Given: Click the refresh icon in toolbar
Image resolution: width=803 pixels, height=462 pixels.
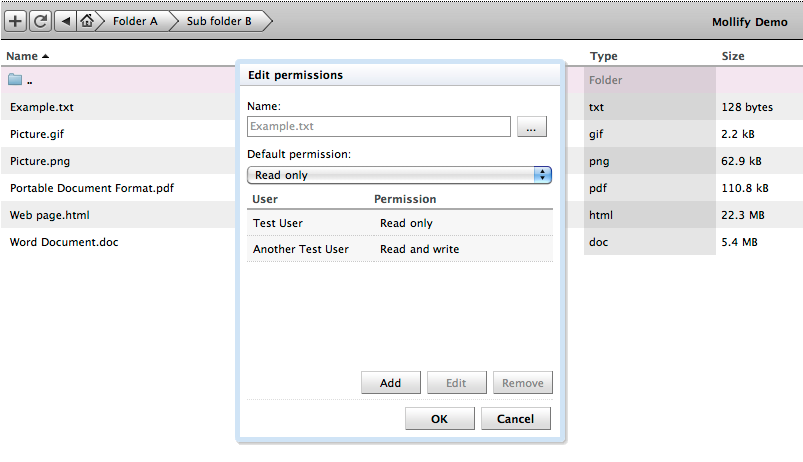Looking at the screenshot, I should pos(40,21).
